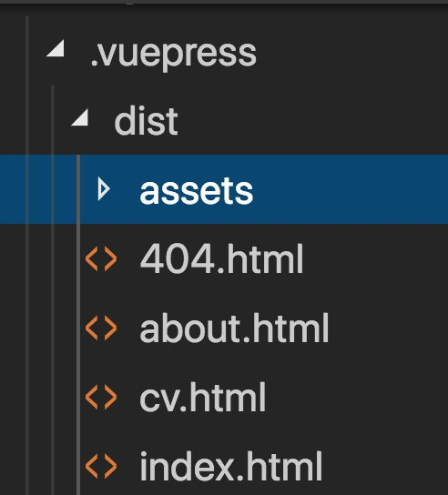Select the highlighted assets folder label
This screenshot has width=448, height=495.
click(196, 190)
